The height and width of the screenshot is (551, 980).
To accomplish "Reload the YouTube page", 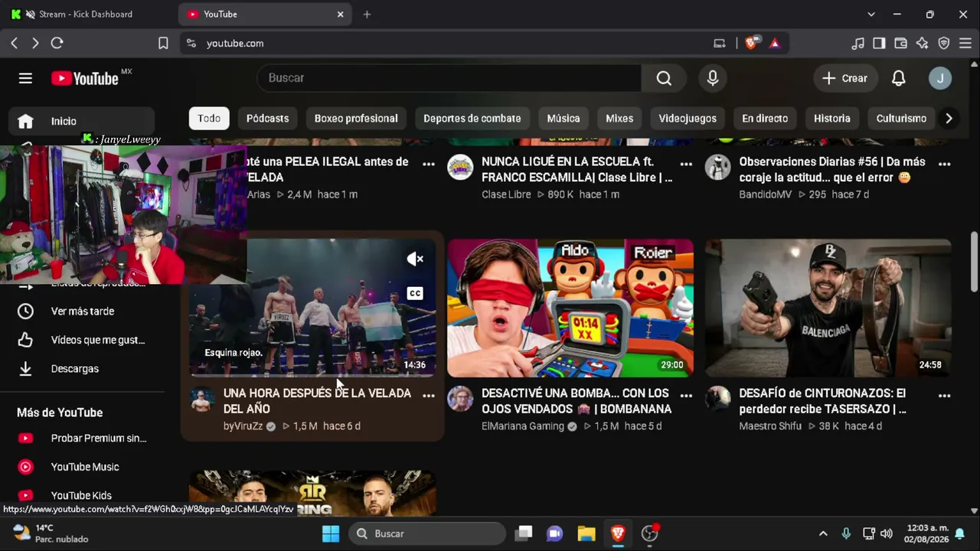I will tap(57, 44).
